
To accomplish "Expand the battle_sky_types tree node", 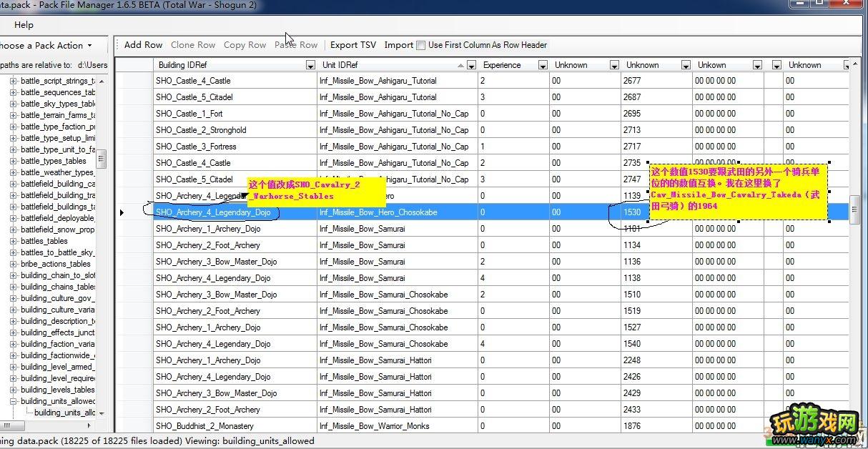I will 14,104.
